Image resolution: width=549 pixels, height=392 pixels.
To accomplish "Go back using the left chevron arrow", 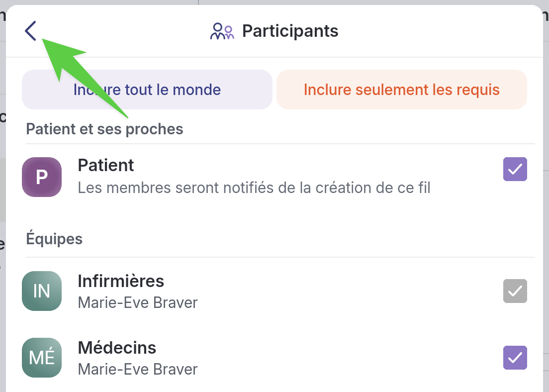I will (x=31, y=31).
